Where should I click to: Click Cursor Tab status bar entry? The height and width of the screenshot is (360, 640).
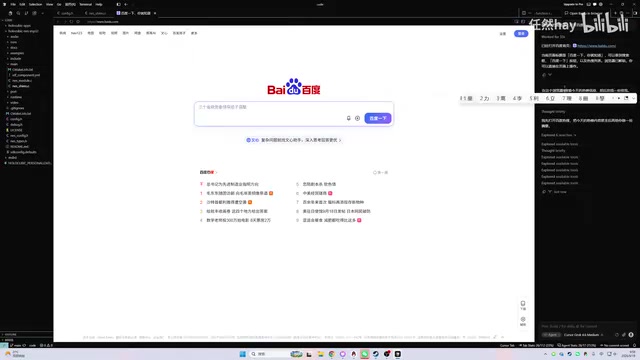pos(507,345)
